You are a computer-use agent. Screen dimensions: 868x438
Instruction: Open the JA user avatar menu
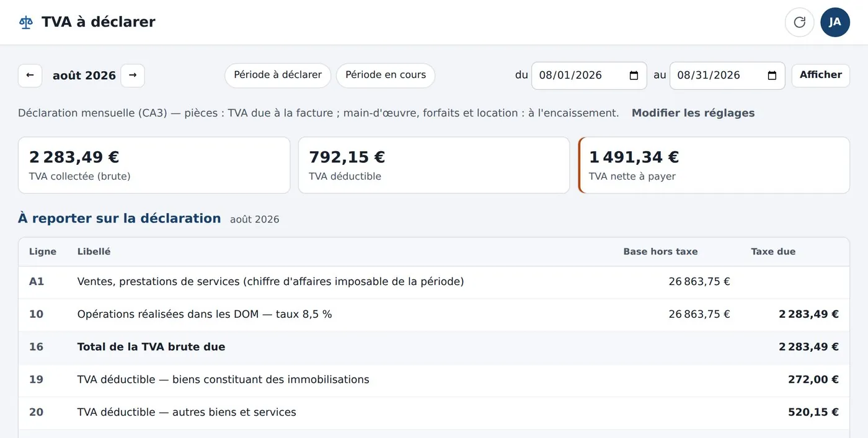(835, 22)
